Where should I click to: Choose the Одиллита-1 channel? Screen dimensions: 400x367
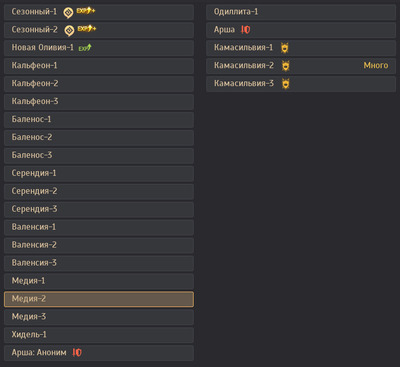pyautogui.click(x=301, y=12)
